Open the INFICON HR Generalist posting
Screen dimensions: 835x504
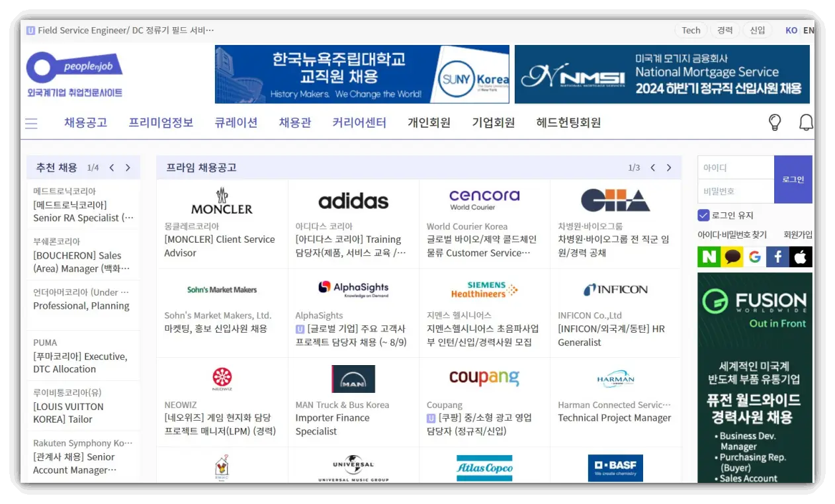click(611, 335)
